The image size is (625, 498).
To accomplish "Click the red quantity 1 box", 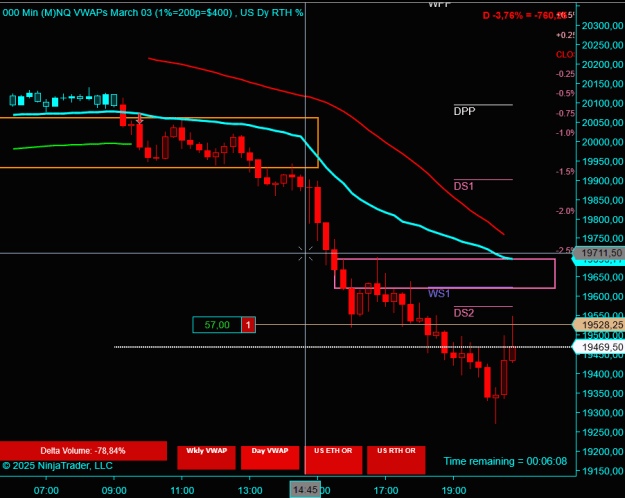I will (x=248, y=325).
